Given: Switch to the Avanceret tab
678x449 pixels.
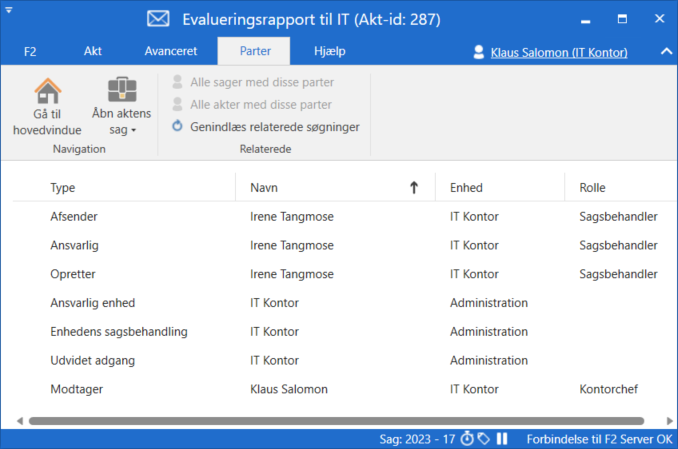Looking at the screenshot, I should [x=171, y=51].
